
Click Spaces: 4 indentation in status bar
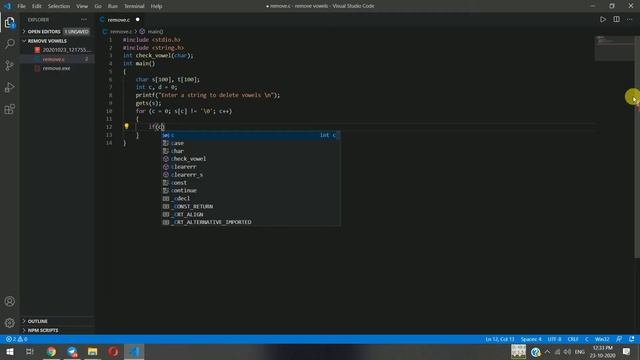pos(531,339)
